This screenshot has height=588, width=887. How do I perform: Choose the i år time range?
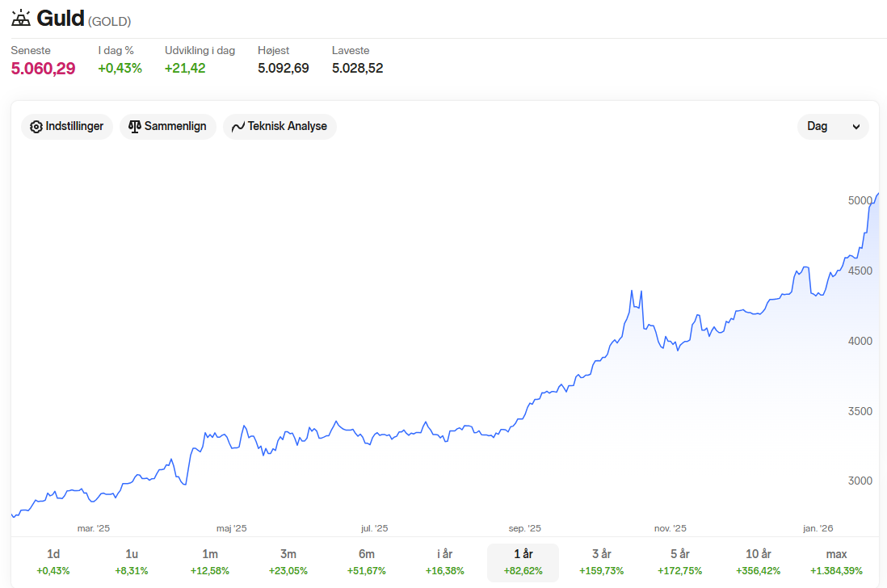[444, 562]
